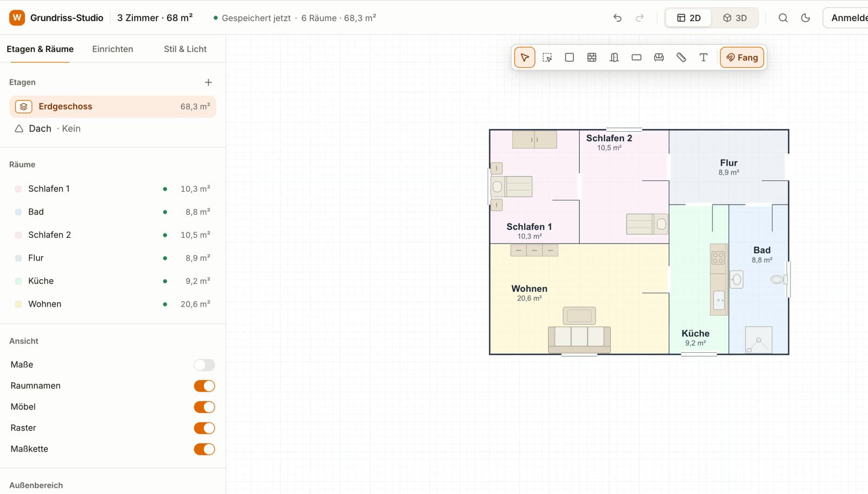Toggle dark mode moon icon
Screen dimensions: 868x494
point(806,18)
